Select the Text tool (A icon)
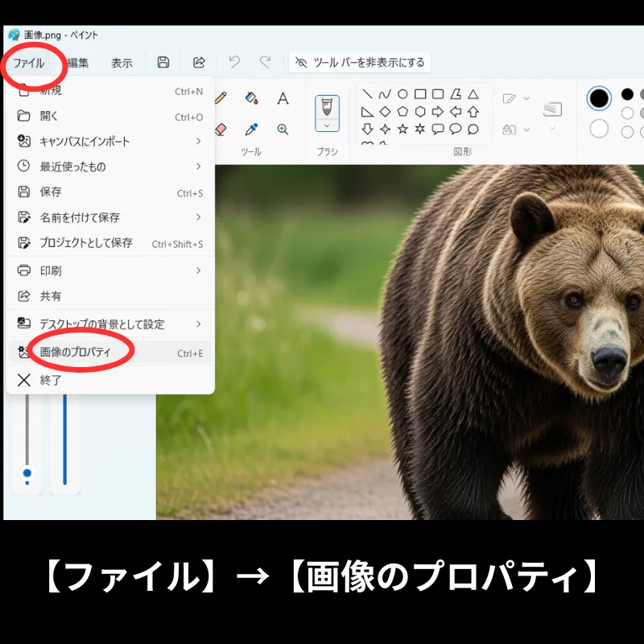 pos(283,99)
